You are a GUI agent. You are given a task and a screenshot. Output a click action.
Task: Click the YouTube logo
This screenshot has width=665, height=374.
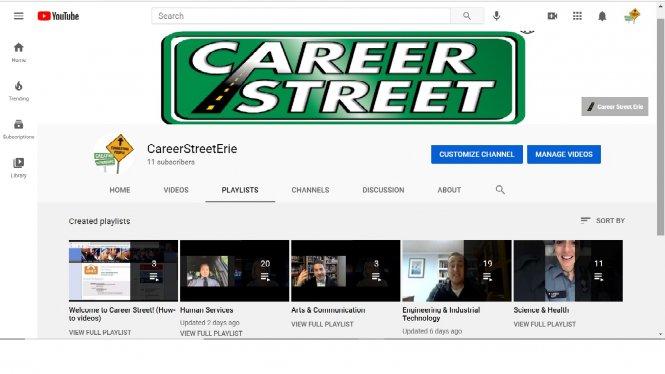click(58, 16)
